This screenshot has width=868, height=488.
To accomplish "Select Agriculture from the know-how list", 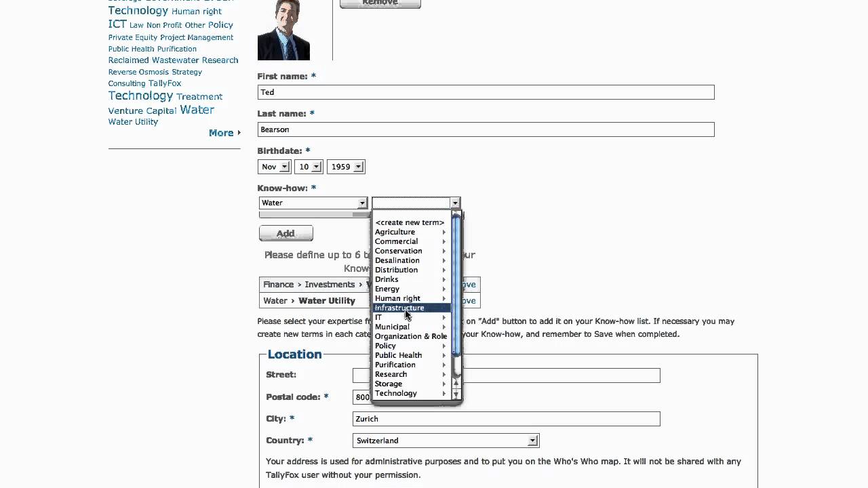I will (x=395, y=232).
